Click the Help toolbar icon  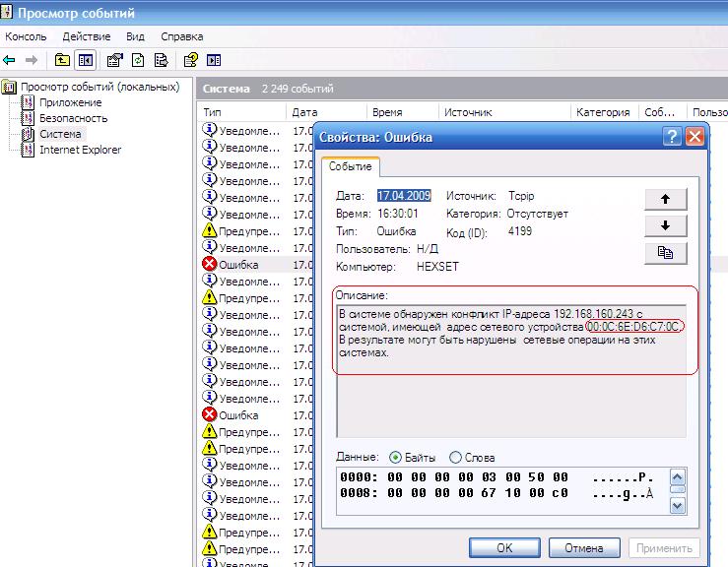click(191, 59)
